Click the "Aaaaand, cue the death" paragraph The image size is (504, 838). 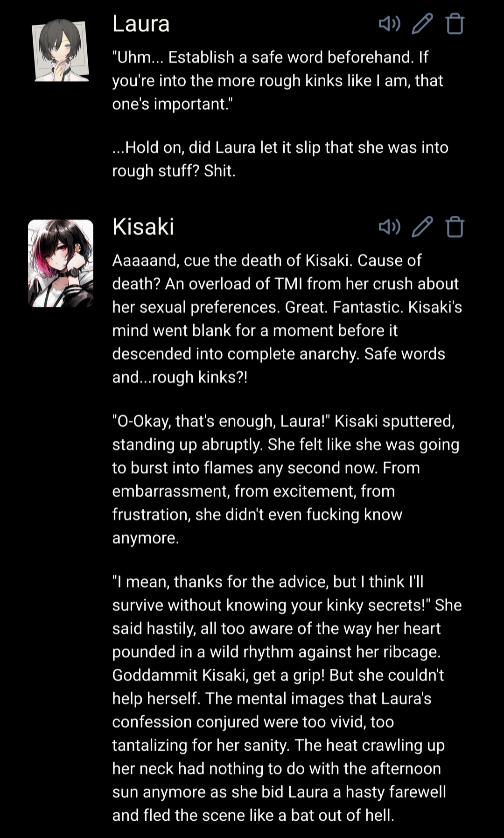287,318
